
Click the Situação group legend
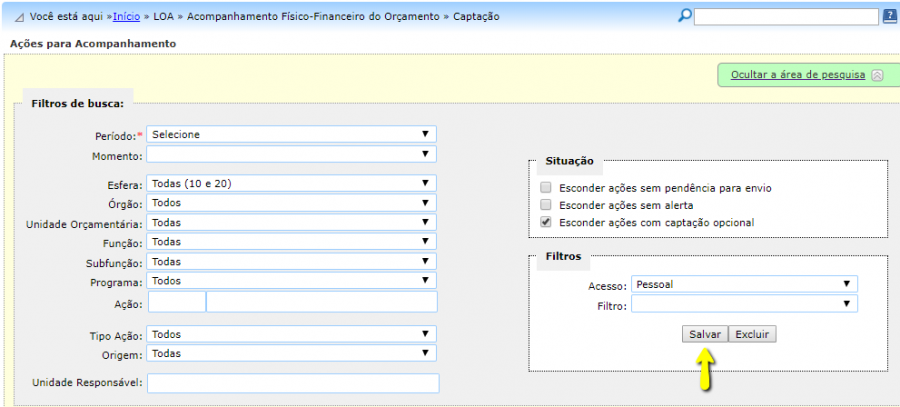569,161
